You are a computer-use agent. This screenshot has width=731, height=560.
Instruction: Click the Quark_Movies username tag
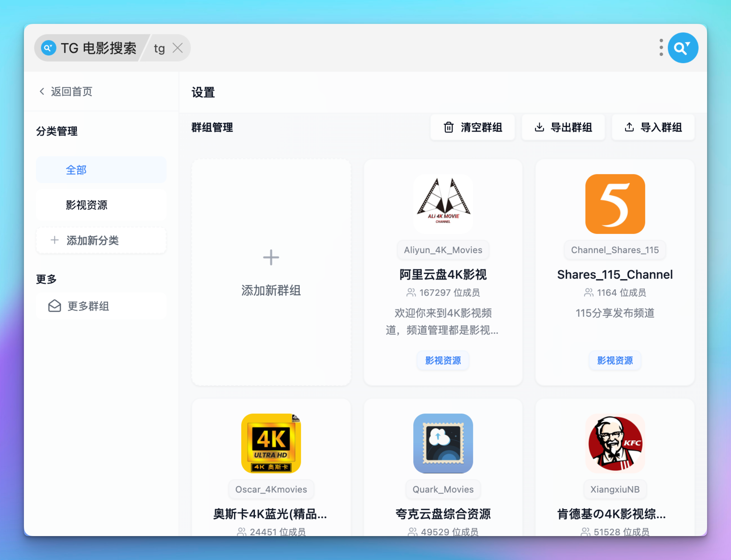pyautogui.click(x=443, y=489)
